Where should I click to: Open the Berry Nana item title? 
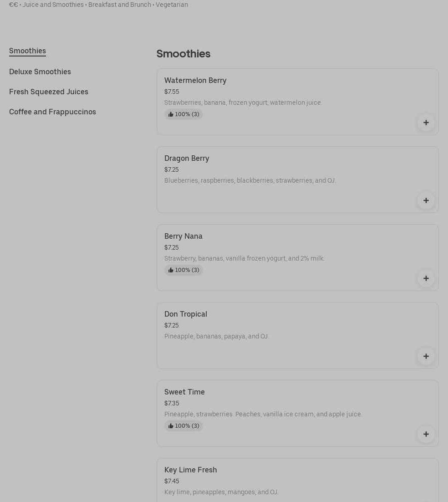tap(183, 236)
